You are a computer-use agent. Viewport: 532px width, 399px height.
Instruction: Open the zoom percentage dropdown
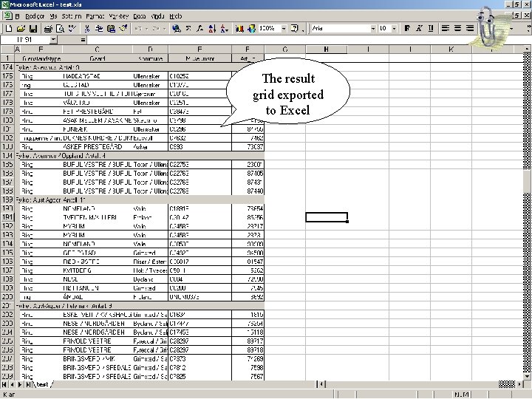coord(284,29)
